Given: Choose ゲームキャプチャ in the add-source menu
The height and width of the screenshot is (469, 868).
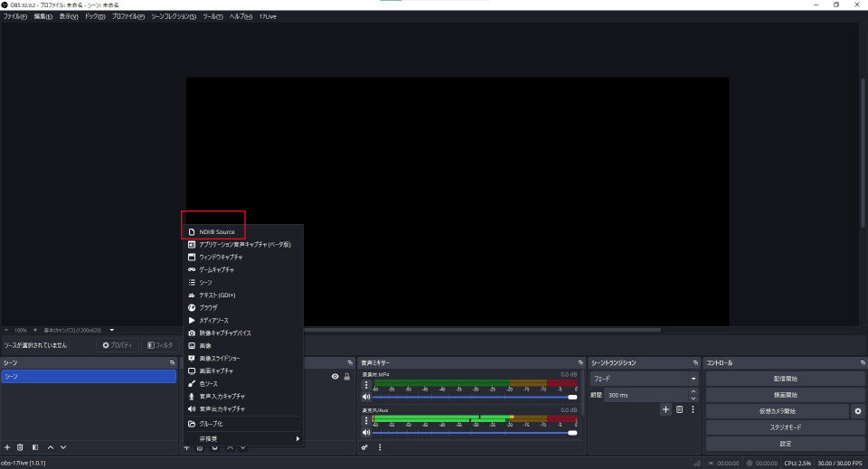Looking at the screenshot, I should [217, 270].
